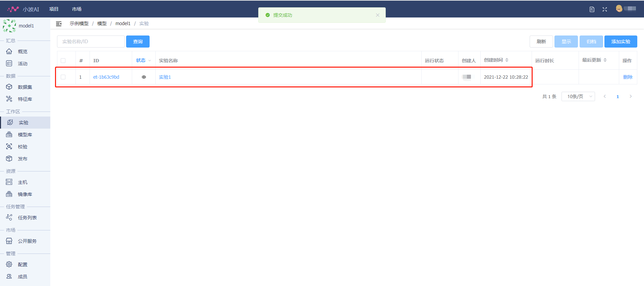Image resolution: width=644 pixels, height=286 pixels.
Task: Check the row checkbox for et-1b63c9bd
Action: pyautogui.click(x=63, y=77)
